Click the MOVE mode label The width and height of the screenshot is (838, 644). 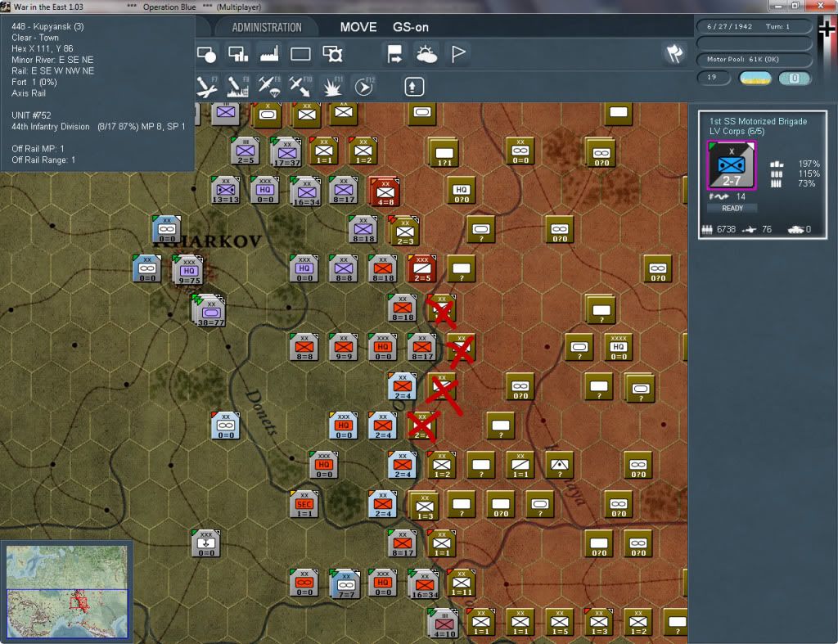[x=358, y=27]
